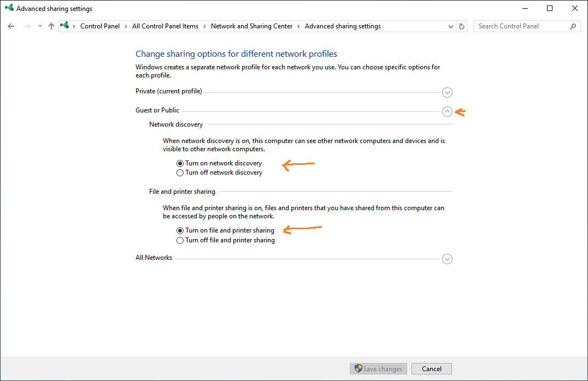Click heading 'Change sharing options for different network profiles'
588x381 pixels.
click(x=236, y=54)
